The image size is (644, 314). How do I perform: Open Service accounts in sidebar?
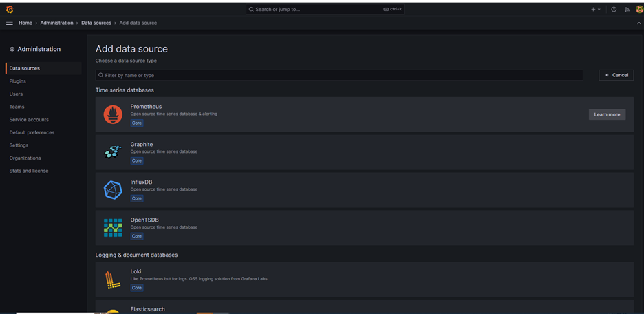click(x=29, y=120)
